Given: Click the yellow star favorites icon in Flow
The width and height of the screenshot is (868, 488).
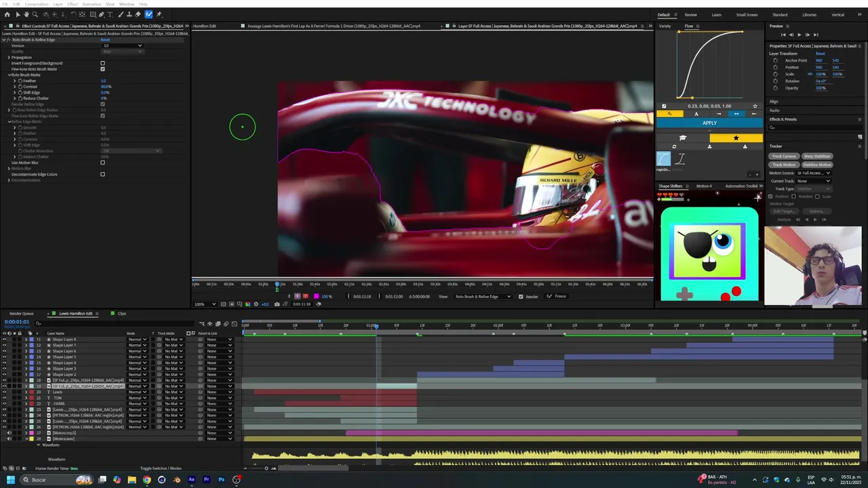Looking at the screenshot, I should point(736,138).
